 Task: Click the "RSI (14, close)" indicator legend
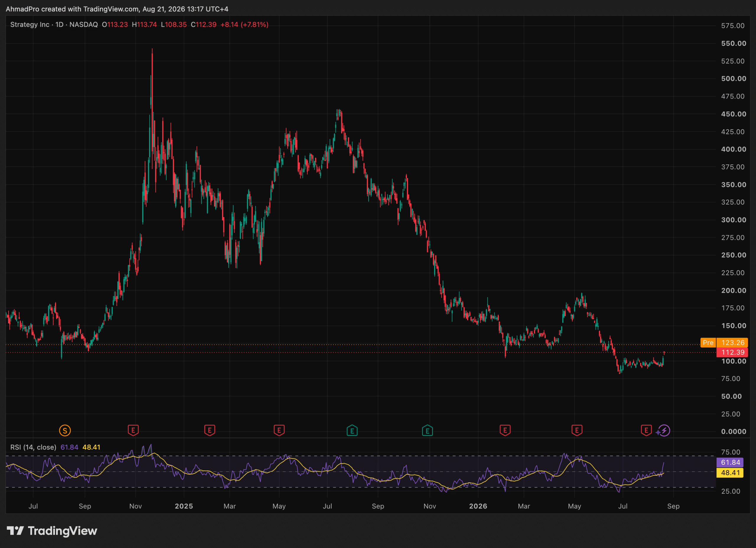click(33, 447)
